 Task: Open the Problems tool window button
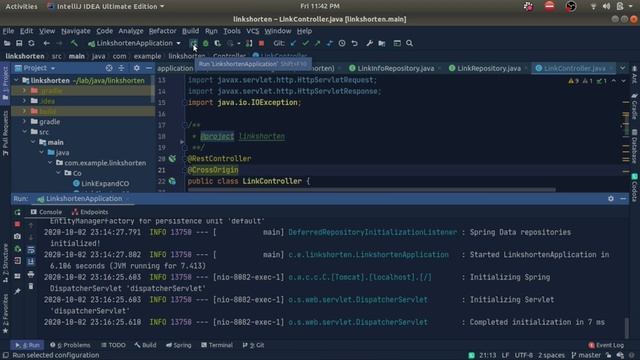coord(70,345)
